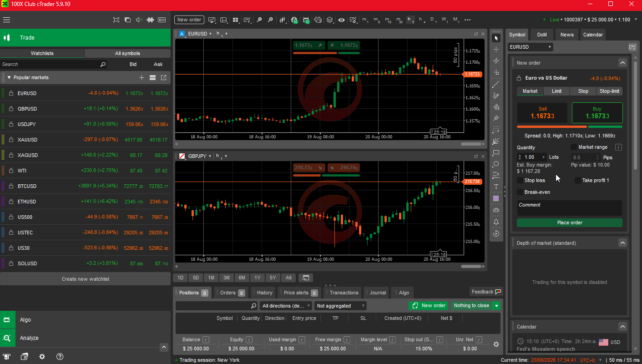
Task: Click zoom in magnifier in chart toolbar
Action: coord(270,20)
